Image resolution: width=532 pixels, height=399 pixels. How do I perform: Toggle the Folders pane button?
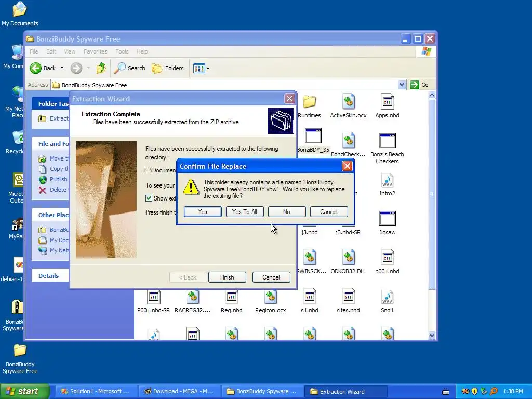click(168, 68)
